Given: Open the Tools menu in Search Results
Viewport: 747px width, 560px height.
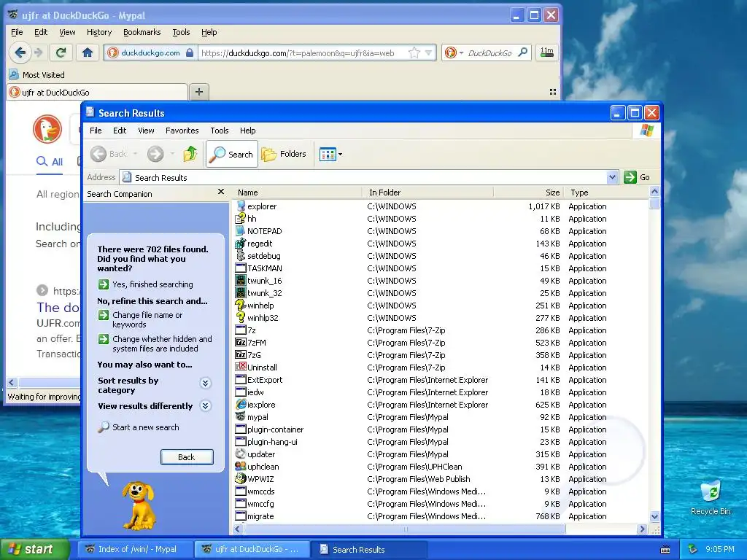Looking at the screenshot, I should pos(219,131).
